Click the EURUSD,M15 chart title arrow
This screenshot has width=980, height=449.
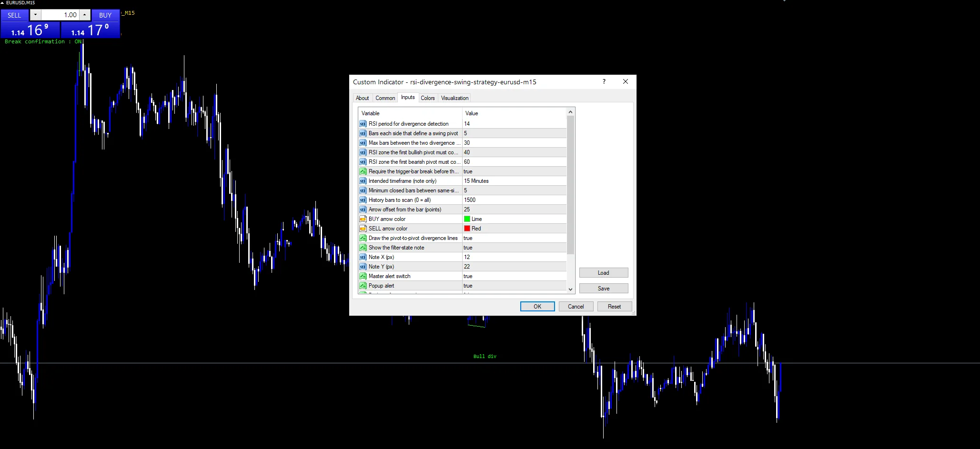2,3
